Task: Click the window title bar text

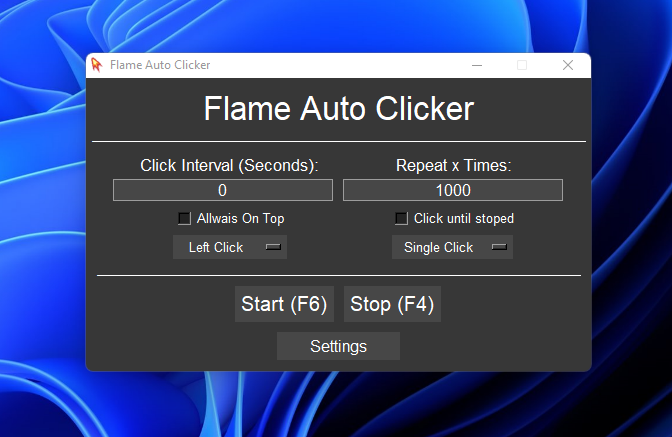Action: tap(160, 65)
